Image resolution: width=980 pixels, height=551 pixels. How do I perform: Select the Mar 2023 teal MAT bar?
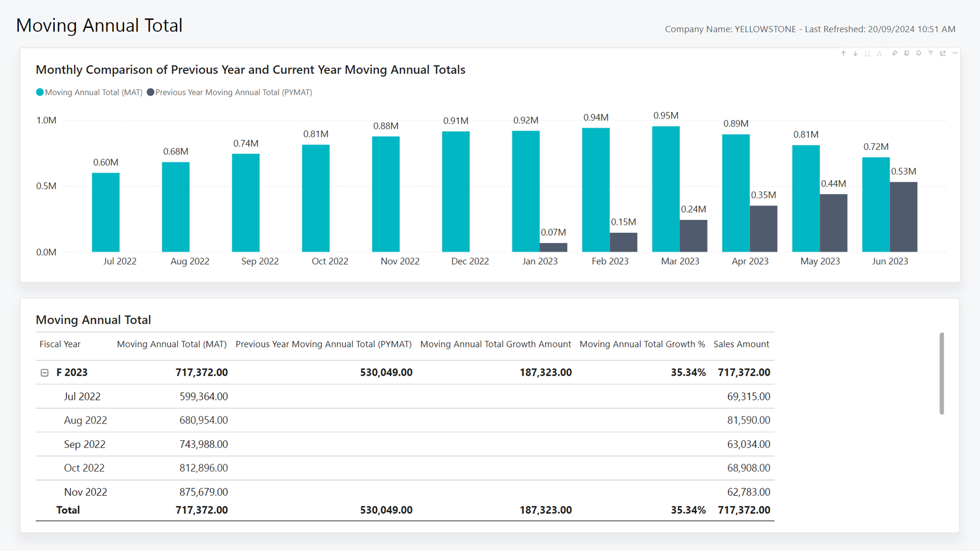666,189
